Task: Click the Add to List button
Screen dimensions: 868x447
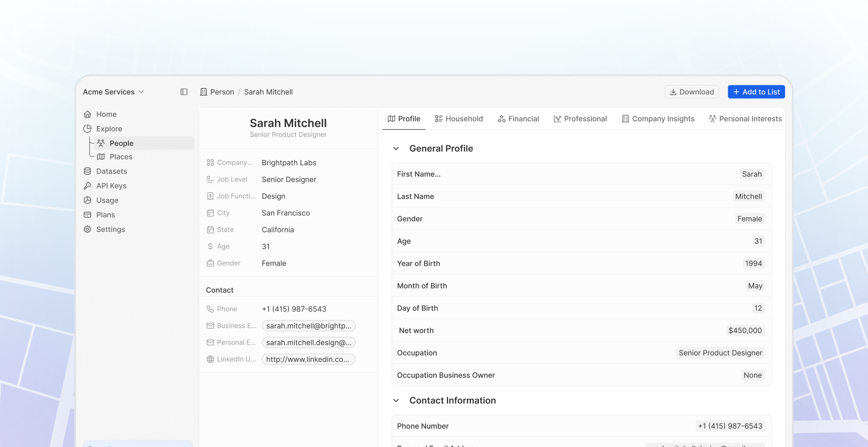Action: (756, 92)
